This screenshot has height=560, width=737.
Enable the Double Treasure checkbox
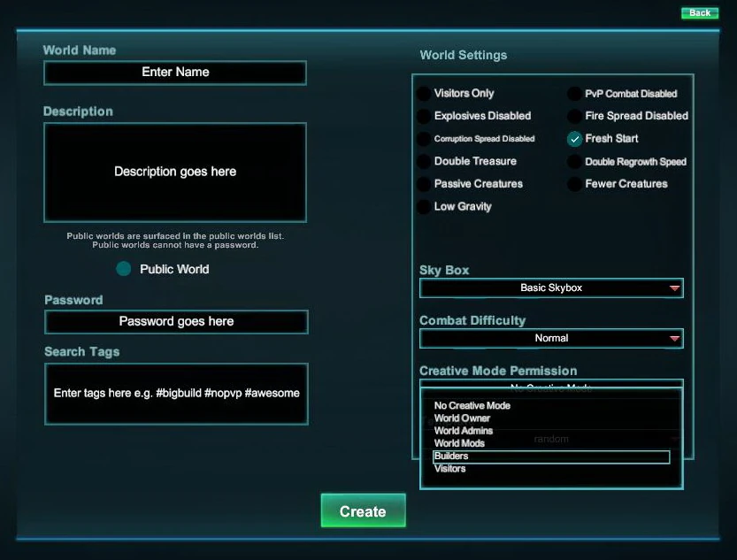pyautogui.click(x=424, y=161)
